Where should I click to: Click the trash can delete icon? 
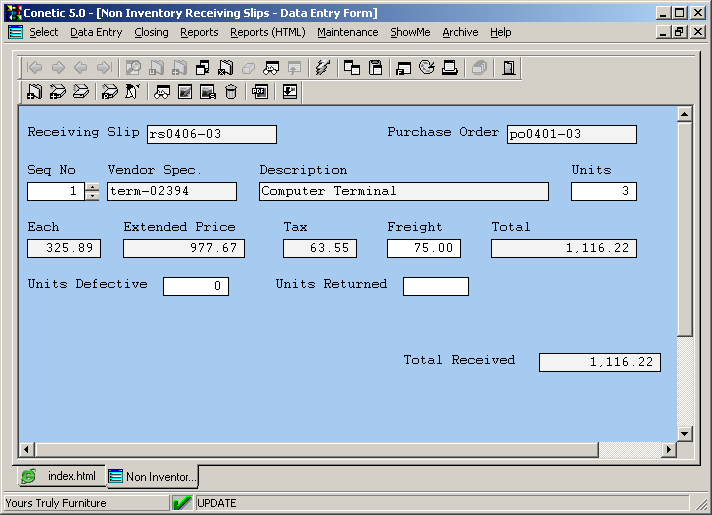[232, 92]
